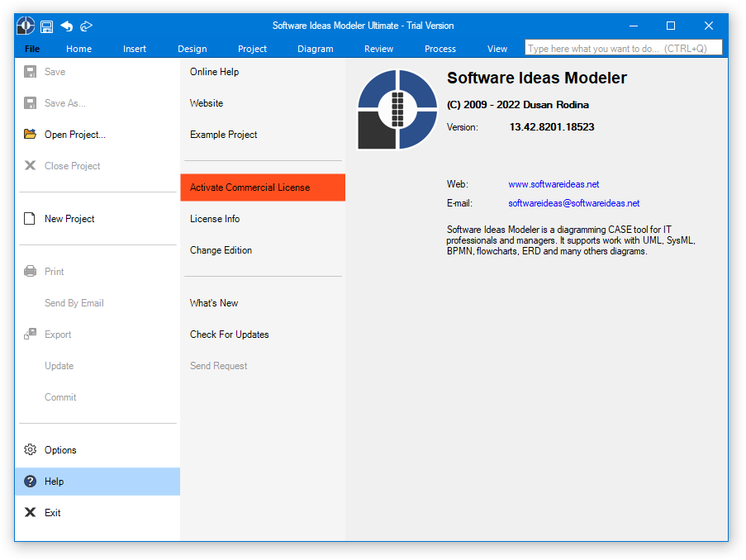Open What's New

point(263,303)
